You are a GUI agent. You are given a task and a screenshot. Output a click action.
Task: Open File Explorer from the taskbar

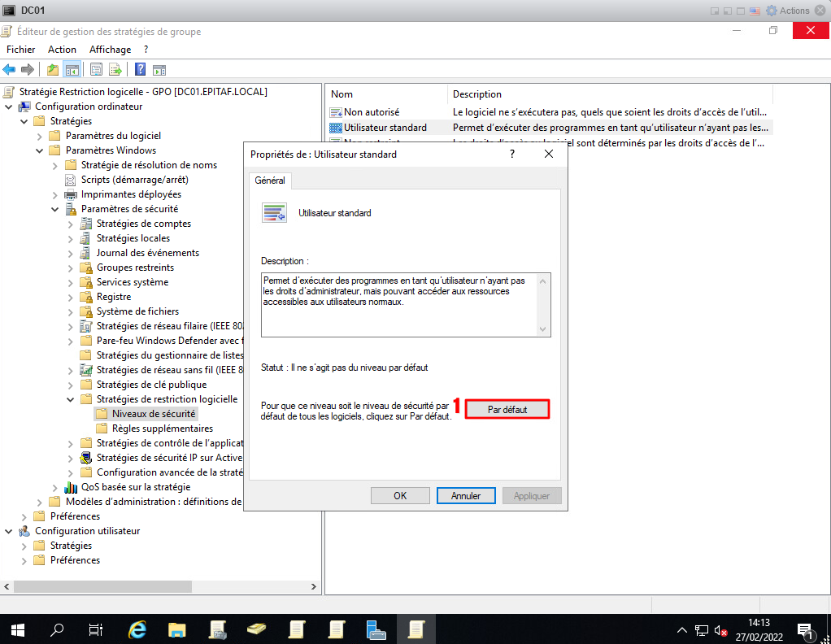(x=177, y=629)
